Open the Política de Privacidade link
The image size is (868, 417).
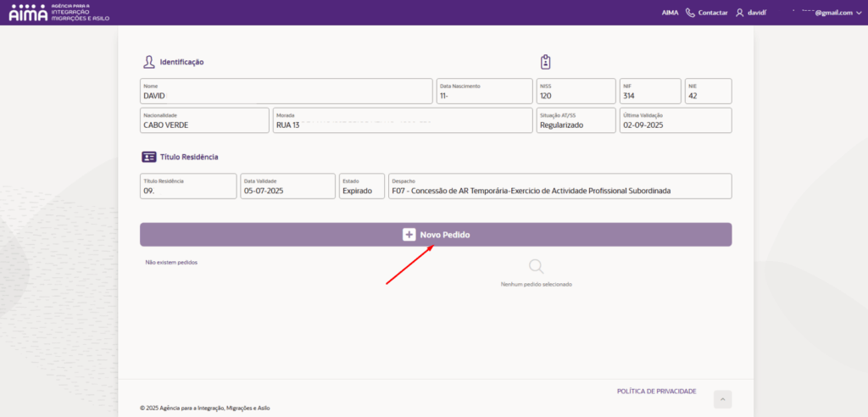click(x=656, y=391)
